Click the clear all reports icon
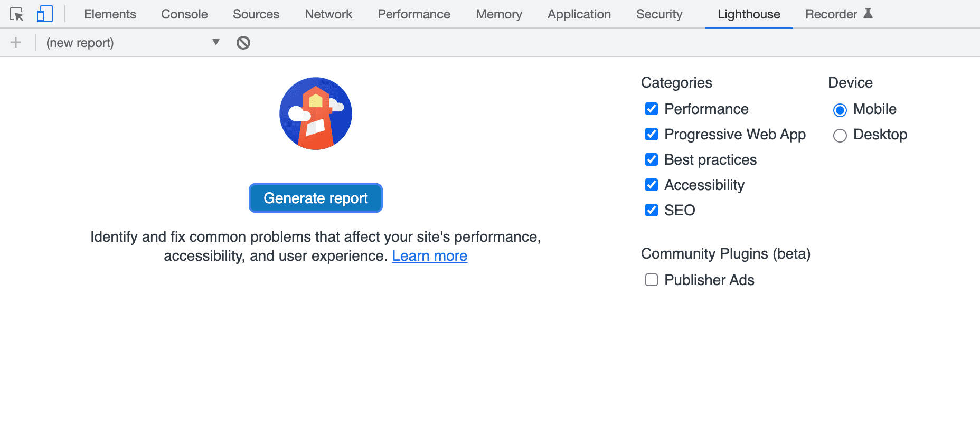Viewport: 980px width, 436px height. pyautogui.click(x=243, y=43)
